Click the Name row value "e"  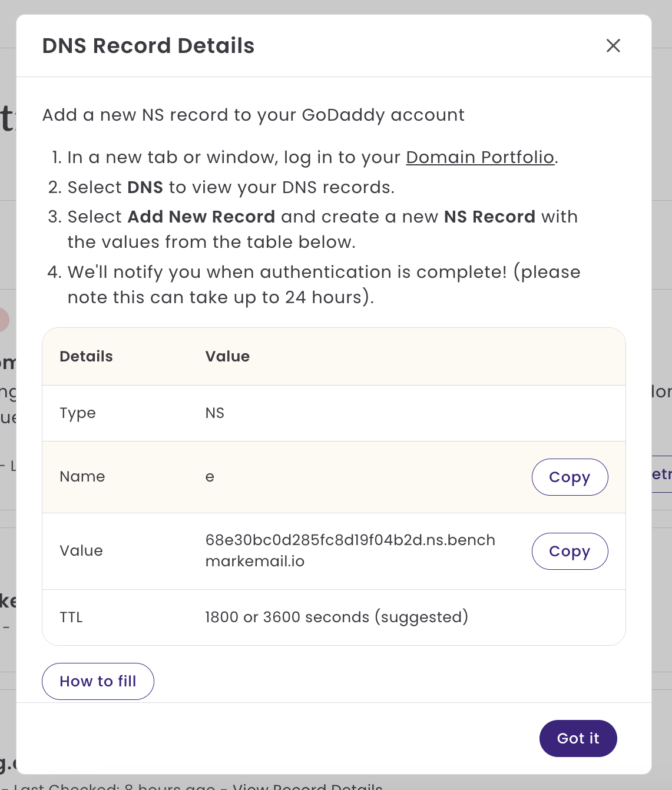pos(210,477)
